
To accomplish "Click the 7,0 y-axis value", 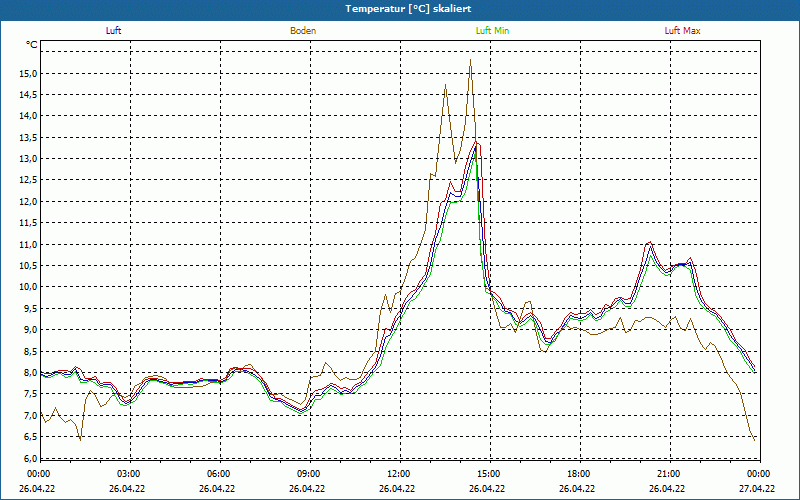I will coord(30,415).
